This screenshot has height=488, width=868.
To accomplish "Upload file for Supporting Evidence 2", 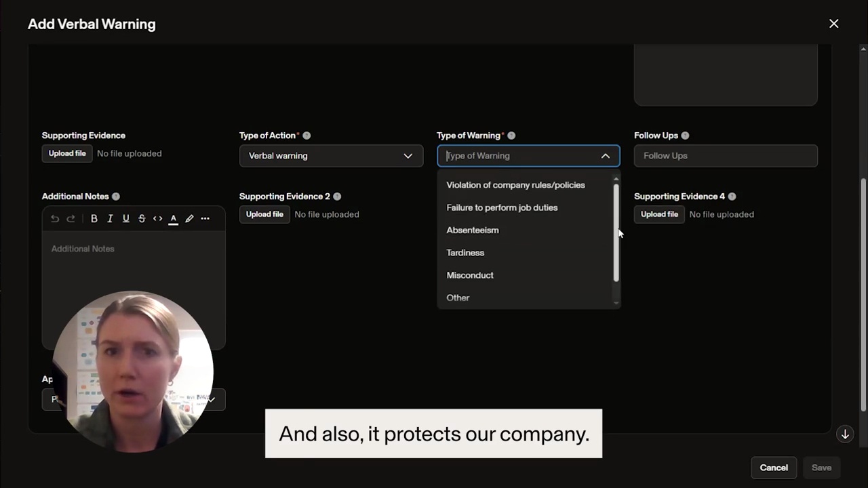I will point(264,214).
